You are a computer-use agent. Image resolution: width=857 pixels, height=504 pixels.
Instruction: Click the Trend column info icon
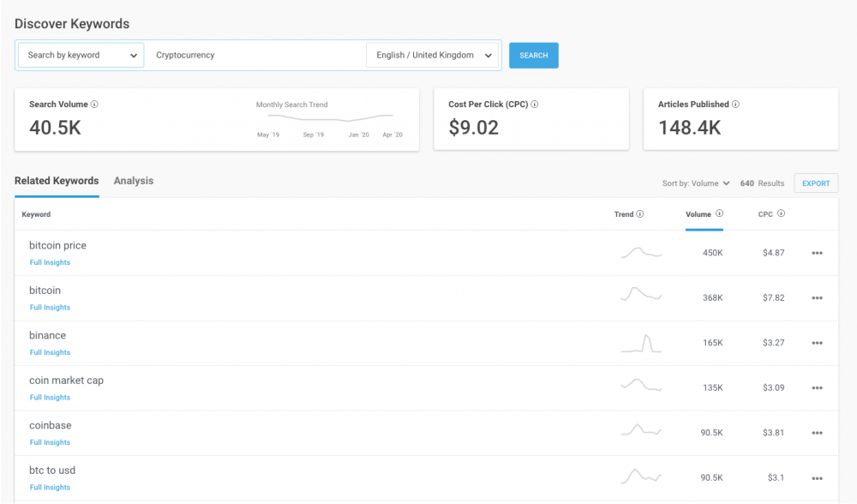coord(640,214)
